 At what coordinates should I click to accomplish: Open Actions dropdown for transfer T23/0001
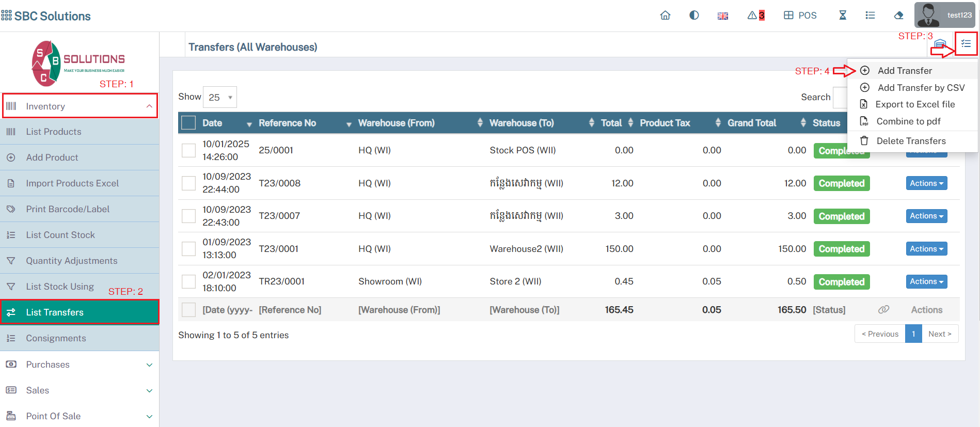926,249
